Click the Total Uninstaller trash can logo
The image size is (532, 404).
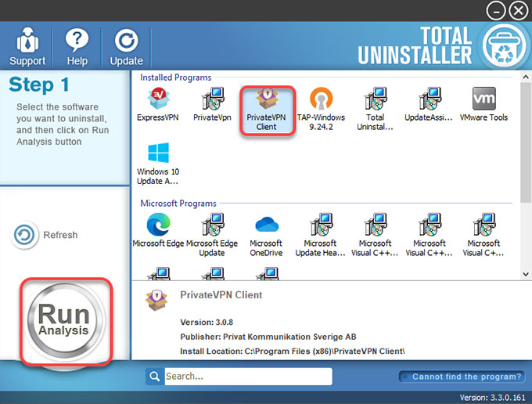pyautogui.click(x=504, y=46)
